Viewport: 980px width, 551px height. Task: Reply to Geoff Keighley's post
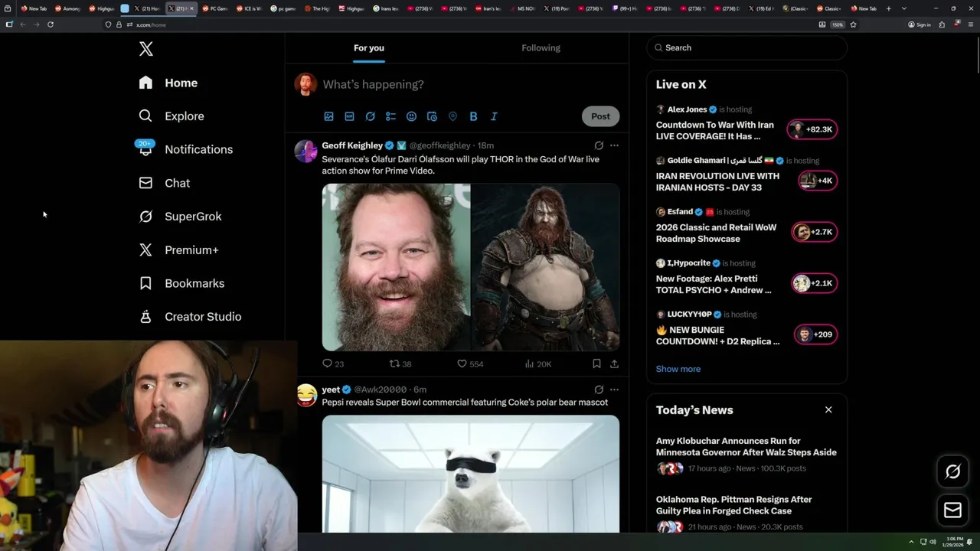point(333,364)
